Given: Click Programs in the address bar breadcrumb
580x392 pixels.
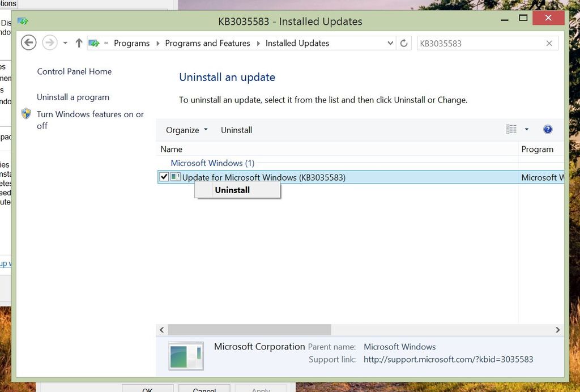Looking at the screenshot, I should [132, 42].
